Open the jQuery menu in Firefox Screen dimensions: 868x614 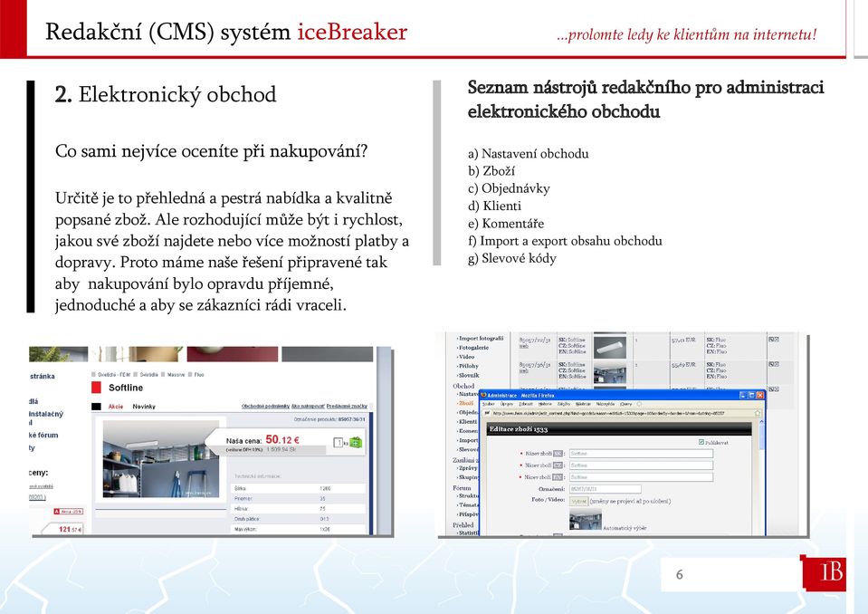[x=625, y=404]
